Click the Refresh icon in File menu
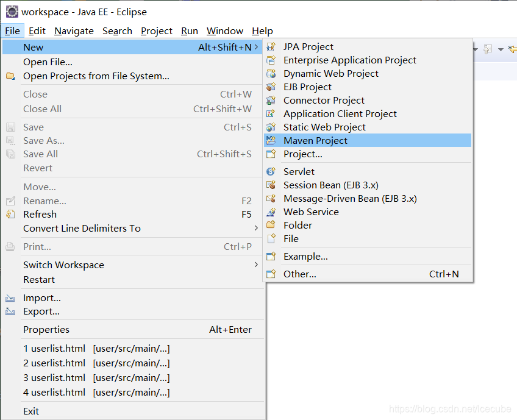Viewport: 517px width, 420px height. pyautogui.click(x=10, y=215)
